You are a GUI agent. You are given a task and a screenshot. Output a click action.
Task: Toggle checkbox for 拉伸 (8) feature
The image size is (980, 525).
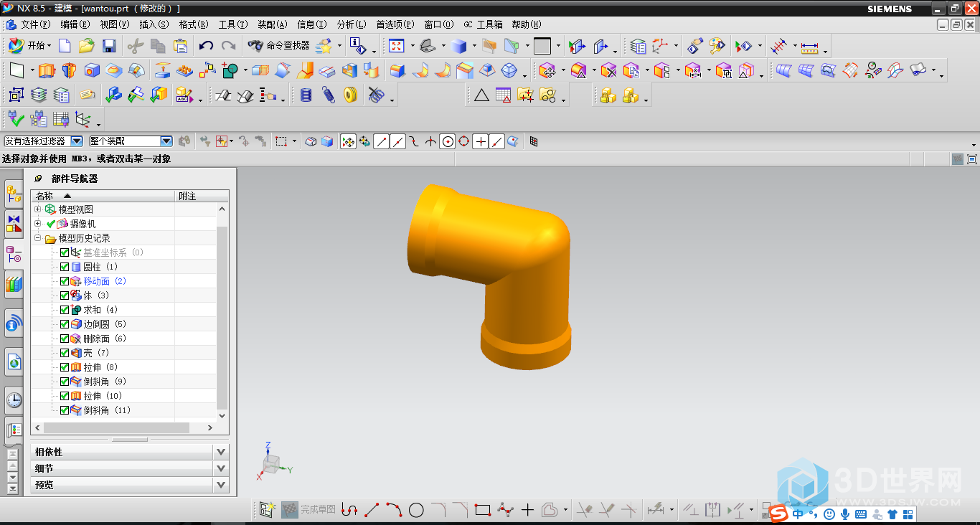[65, 367]
